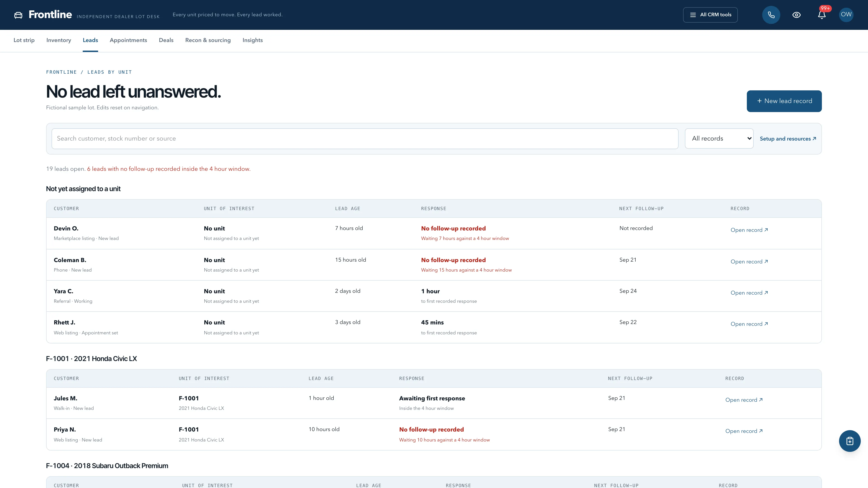Open the OW user avatar menu
Screen dimensions: 868x488
point(846,14)
